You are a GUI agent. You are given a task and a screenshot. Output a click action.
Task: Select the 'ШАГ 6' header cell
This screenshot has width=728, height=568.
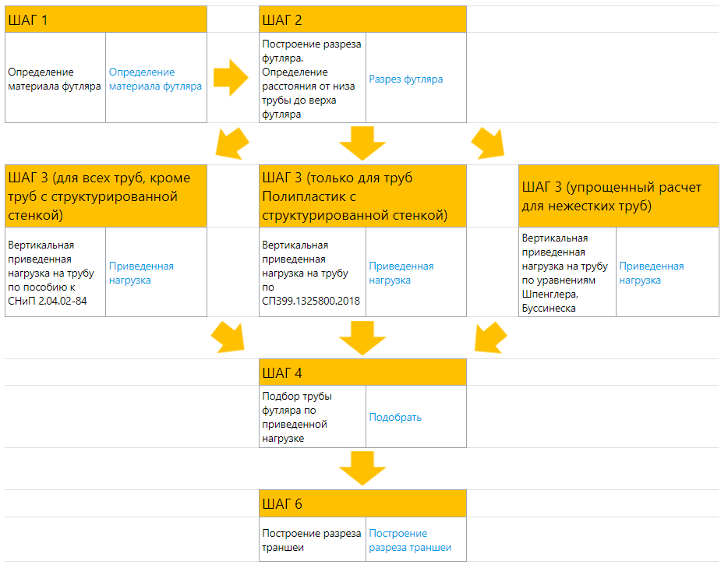coord(362,503)
